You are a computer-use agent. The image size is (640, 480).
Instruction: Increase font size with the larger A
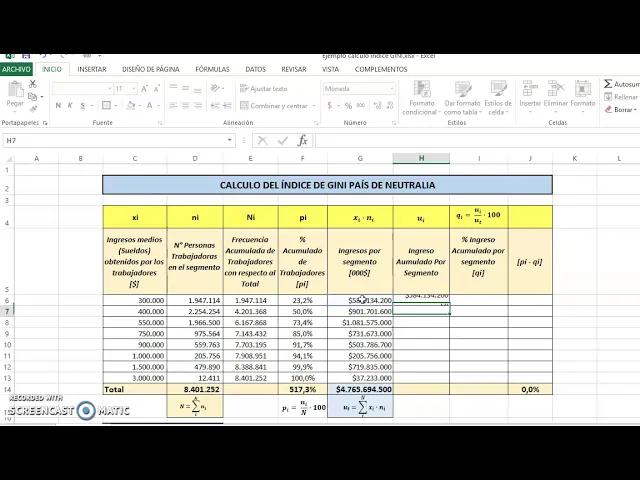[144, 89]
